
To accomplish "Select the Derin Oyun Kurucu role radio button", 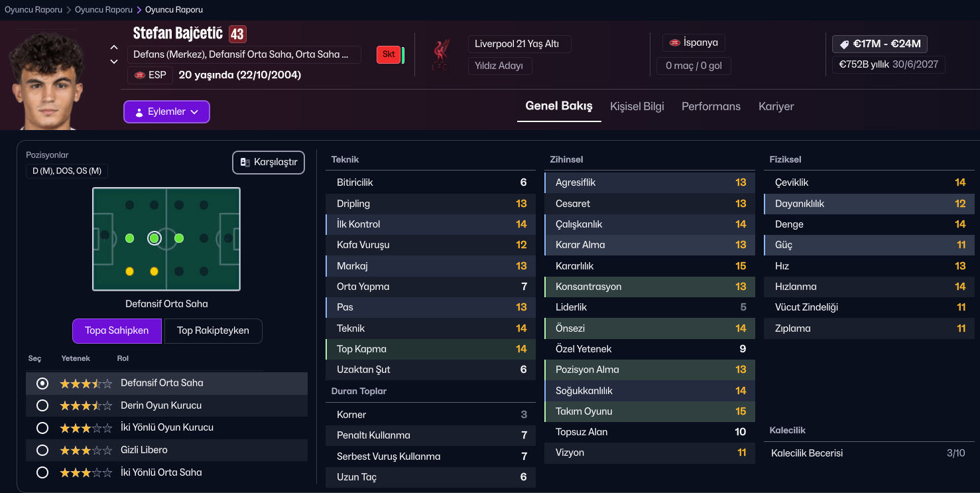I will click(42, 405).
